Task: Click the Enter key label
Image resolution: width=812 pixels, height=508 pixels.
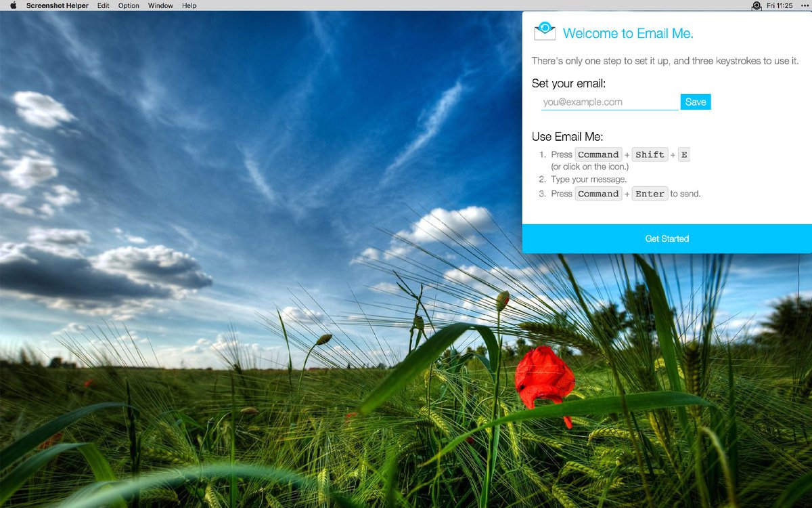Action: click(650, 194)
